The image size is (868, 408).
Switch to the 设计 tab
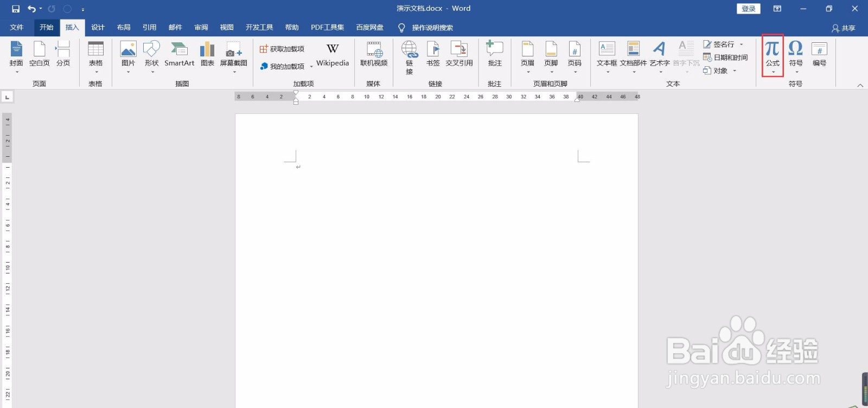coord(98,28)
